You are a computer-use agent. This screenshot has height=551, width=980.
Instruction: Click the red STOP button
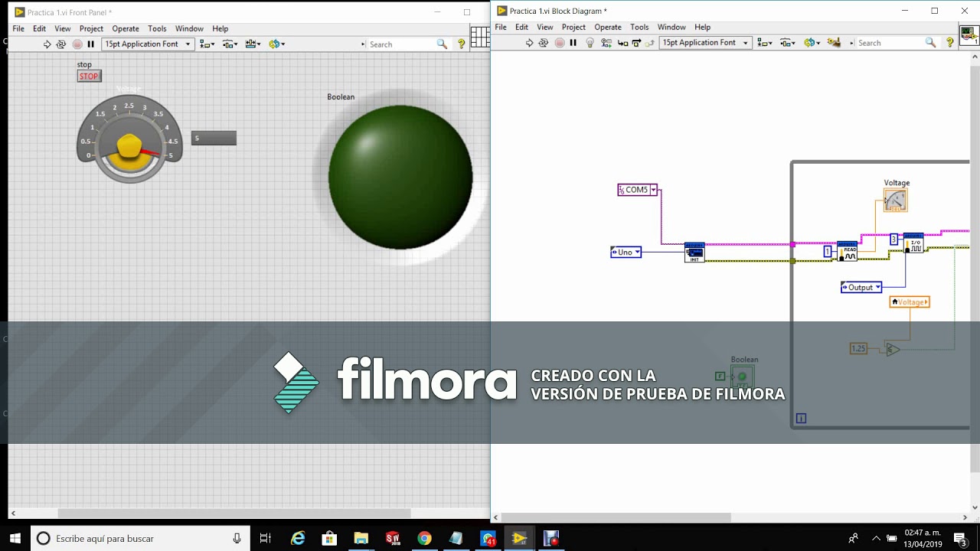pos(89,76)
